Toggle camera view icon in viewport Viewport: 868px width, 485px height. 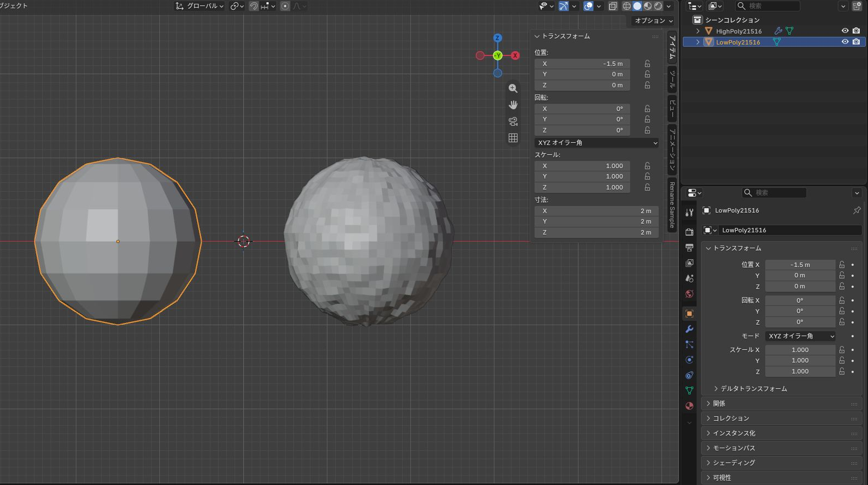pos(513,121)
